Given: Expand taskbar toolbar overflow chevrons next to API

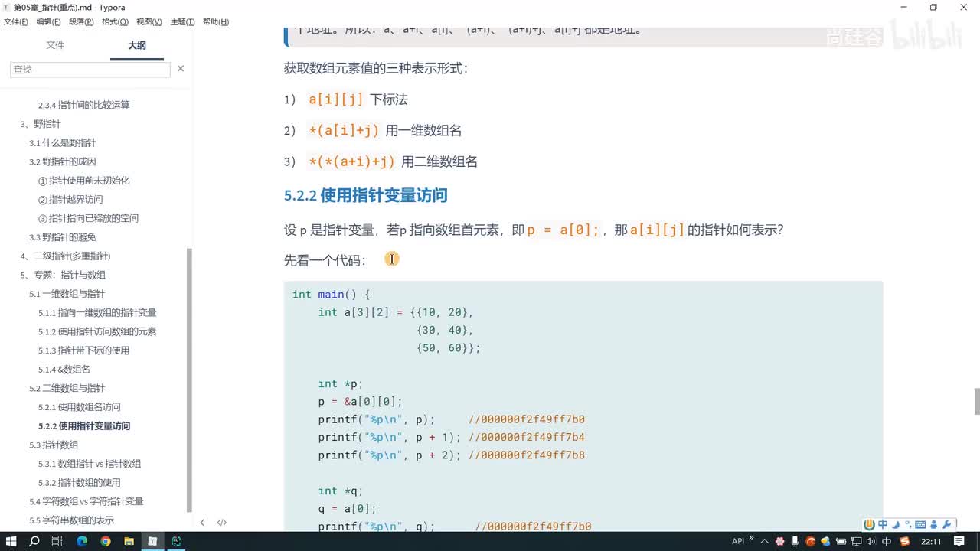Looking at the screenshot, I should tap(751, 538).
